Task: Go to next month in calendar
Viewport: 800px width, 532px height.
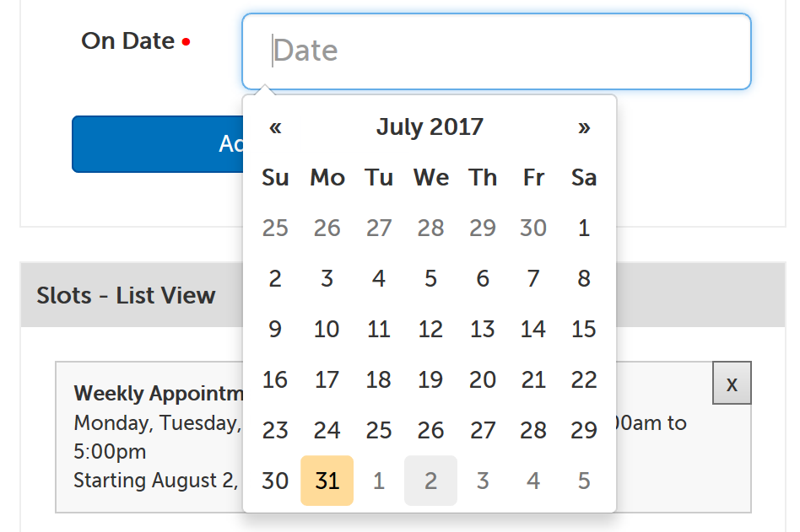Action: [x=584, y=127]
